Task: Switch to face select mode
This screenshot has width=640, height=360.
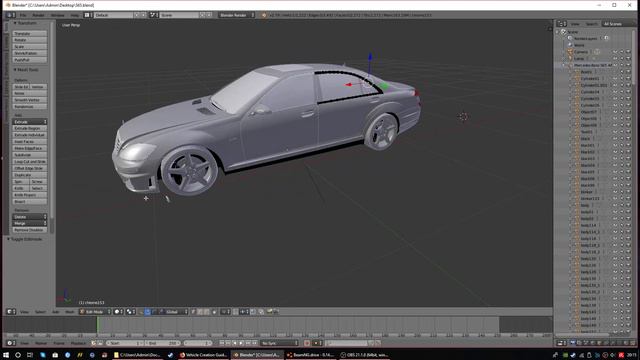Action: [x=206, y=312]
